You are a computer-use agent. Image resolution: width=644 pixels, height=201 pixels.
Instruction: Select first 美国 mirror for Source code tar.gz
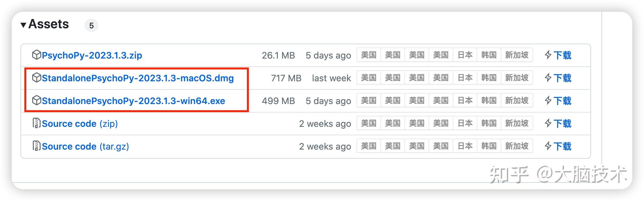click(369, 146)
